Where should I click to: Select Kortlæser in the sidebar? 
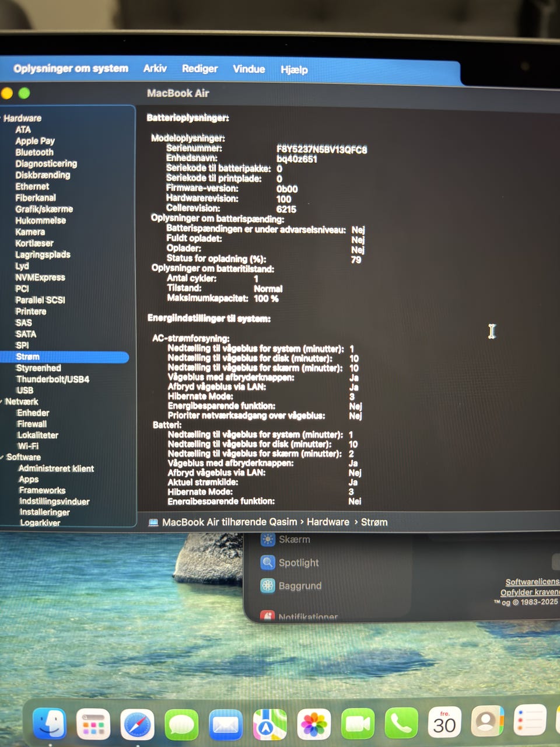(34, 243)
